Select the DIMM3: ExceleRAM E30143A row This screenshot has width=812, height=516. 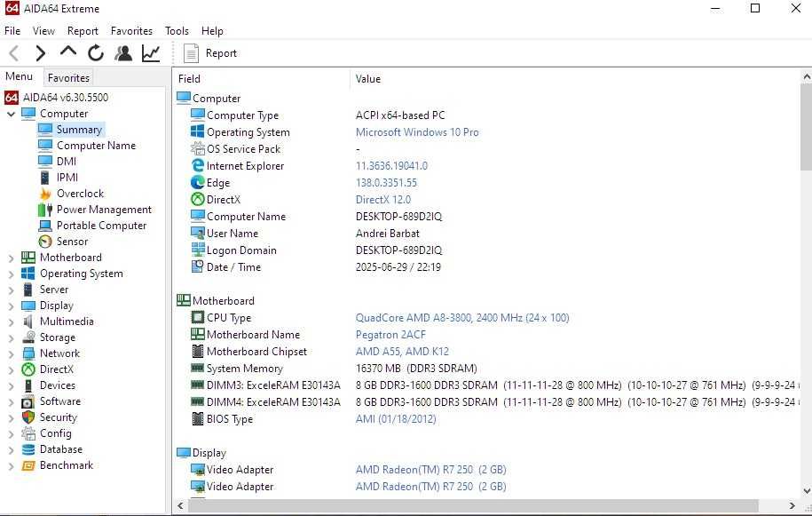pyautogui.click(x=487, y=385)
